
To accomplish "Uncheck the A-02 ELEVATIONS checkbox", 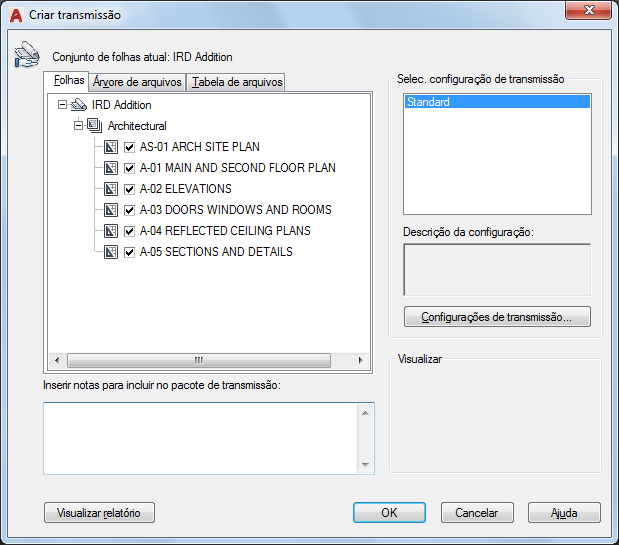I will pyautogui.click(x=129, y=189).
